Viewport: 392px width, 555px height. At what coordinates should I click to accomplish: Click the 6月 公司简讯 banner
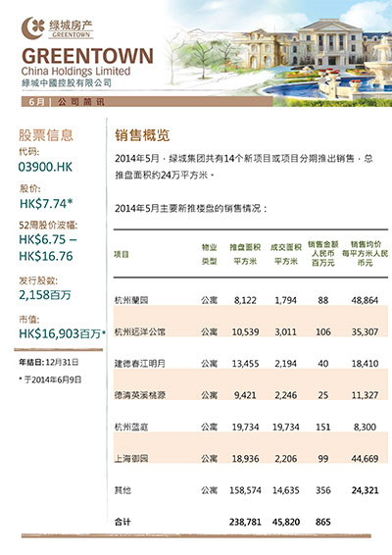[x=147, y=102]
